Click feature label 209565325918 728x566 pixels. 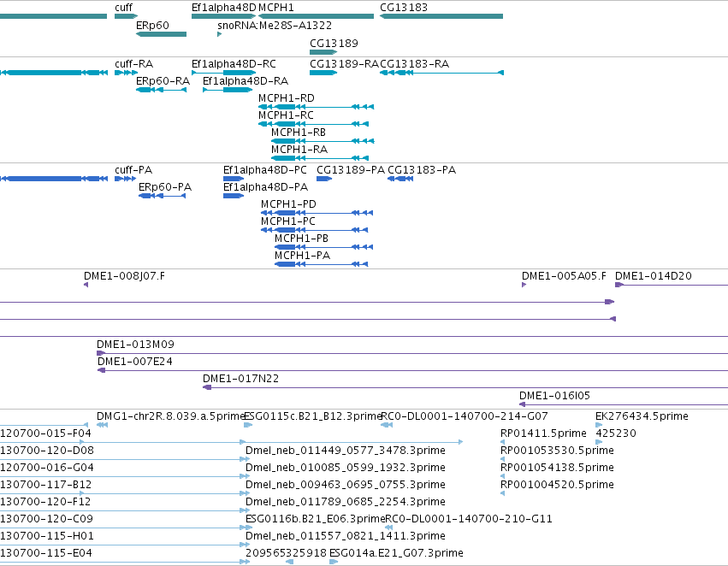[286, 553]
